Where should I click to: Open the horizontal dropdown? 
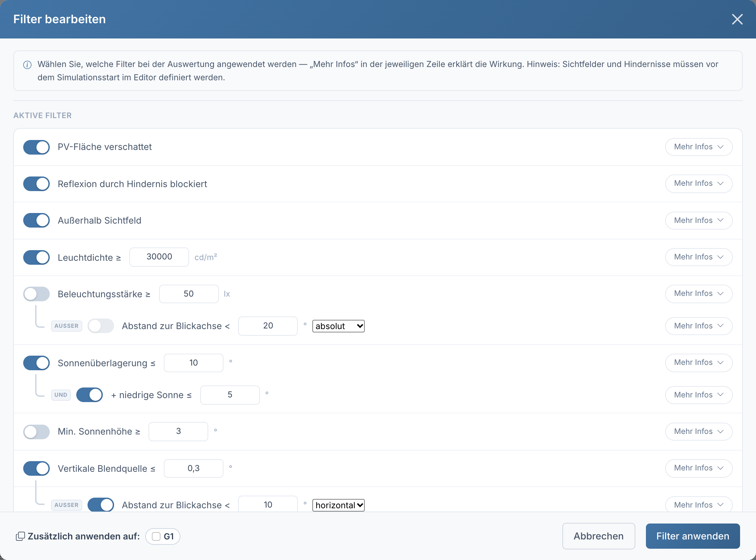coord(338,505)
